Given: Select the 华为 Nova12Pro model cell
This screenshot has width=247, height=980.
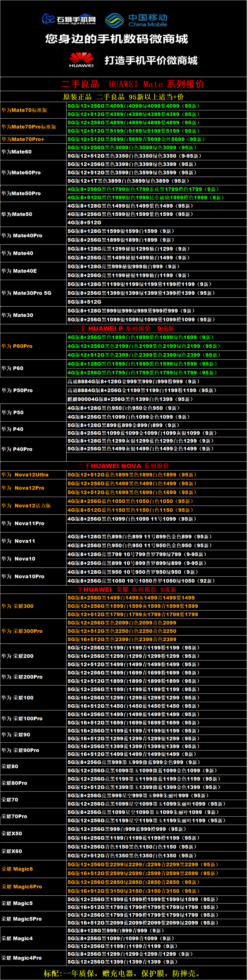Looking at the screenshot, I should (33, 488).
